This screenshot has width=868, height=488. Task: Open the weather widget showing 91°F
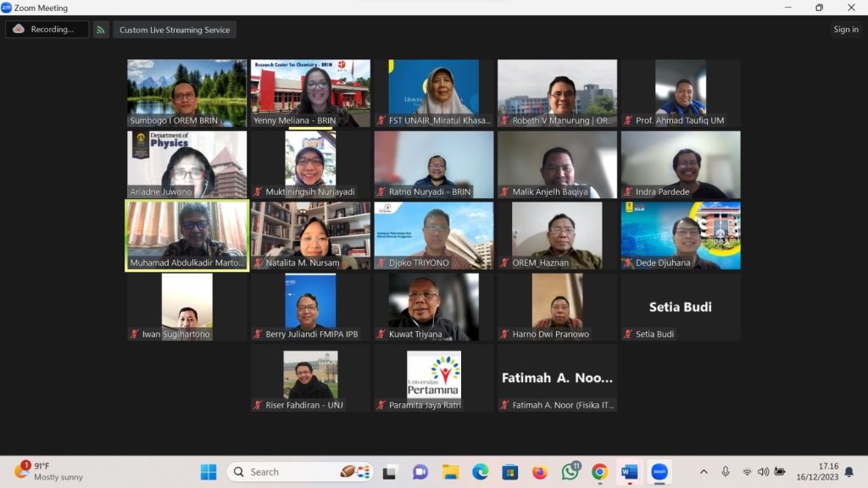(x=49, y=472)
